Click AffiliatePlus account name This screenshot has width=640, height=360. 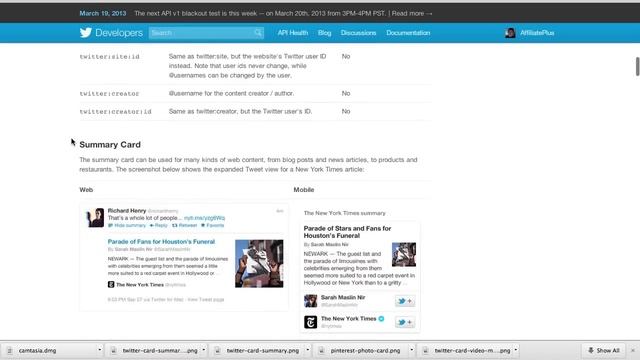(537, 33)
